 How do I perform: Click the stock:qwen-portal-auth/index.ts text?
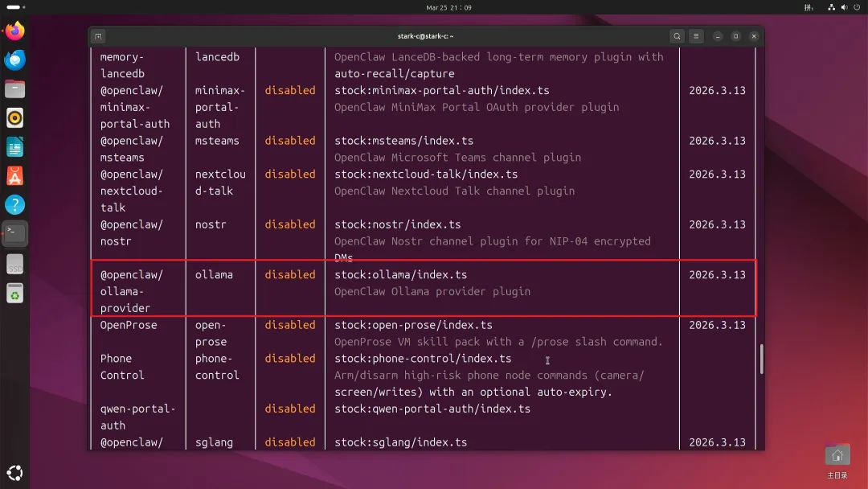[x=432, y=409]
